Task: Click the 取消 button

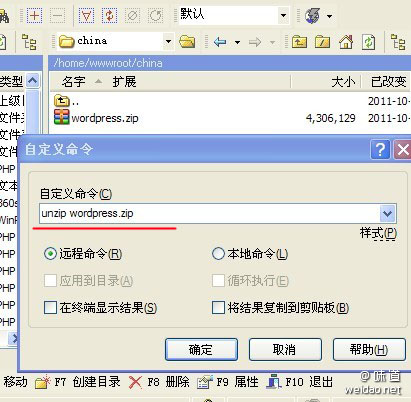Action: (x=285, y=350)
